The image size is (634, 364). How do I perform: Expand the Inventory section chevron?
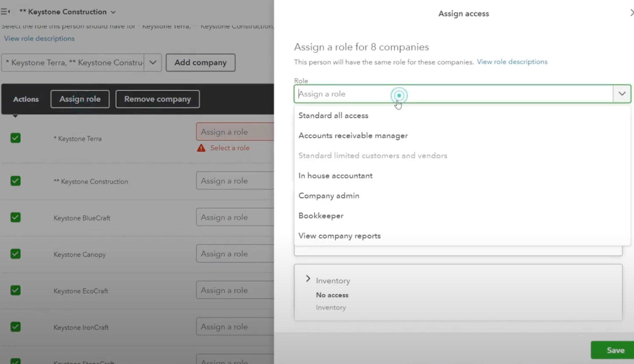(x=308, y=279)
